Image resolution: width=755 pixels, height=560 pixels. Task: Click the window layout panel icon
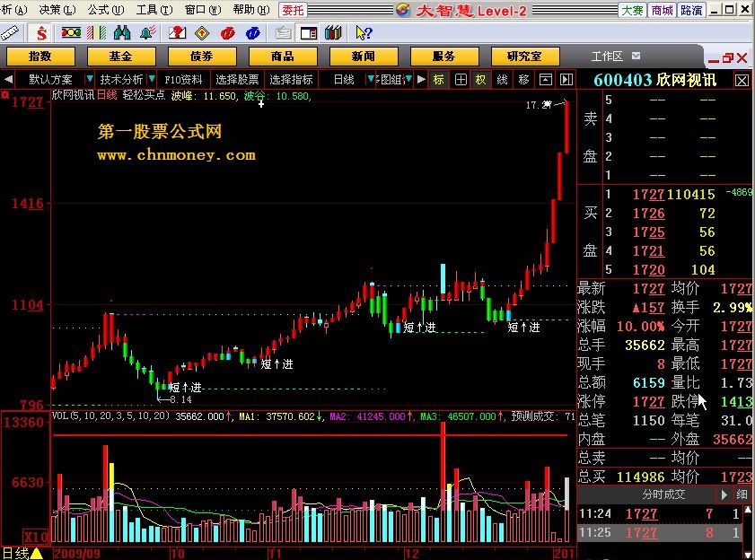[308, 32]
